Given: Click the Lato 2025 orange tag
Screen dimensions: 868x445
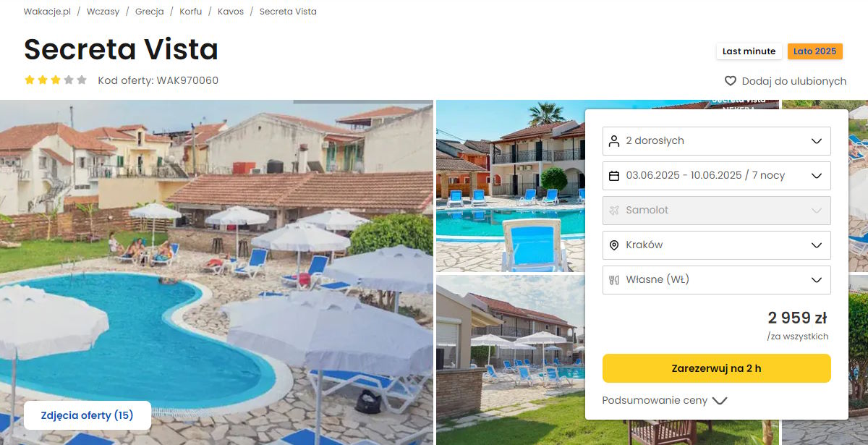Looking at the screenshot, I should coord(814,51).
